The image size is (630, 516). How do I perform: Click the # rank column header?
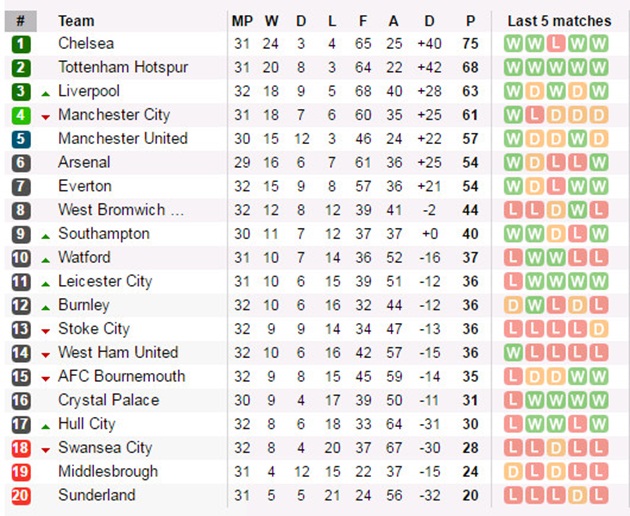20,21
